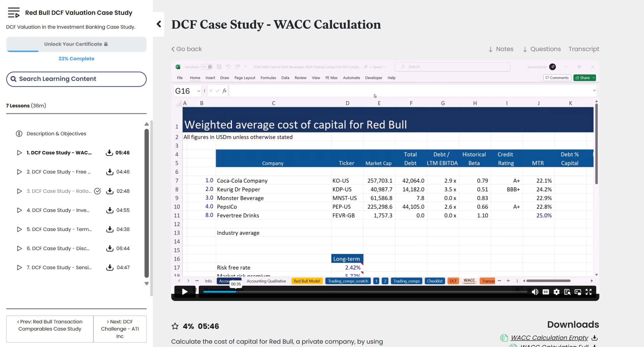Click the star rating icon below the video
644x347 pixels.
pos(175,326)
